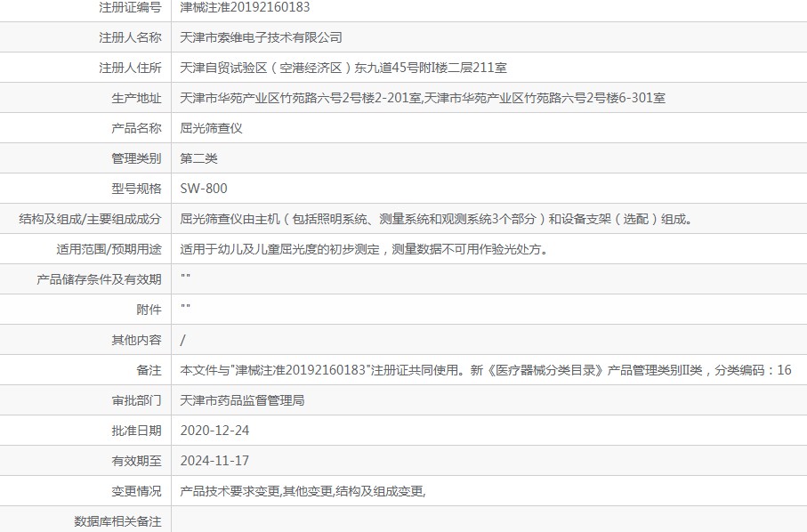The width and height of the screenshot is (807, 532).
Task: Select the 生产地址 label
Action: [136, 98]
